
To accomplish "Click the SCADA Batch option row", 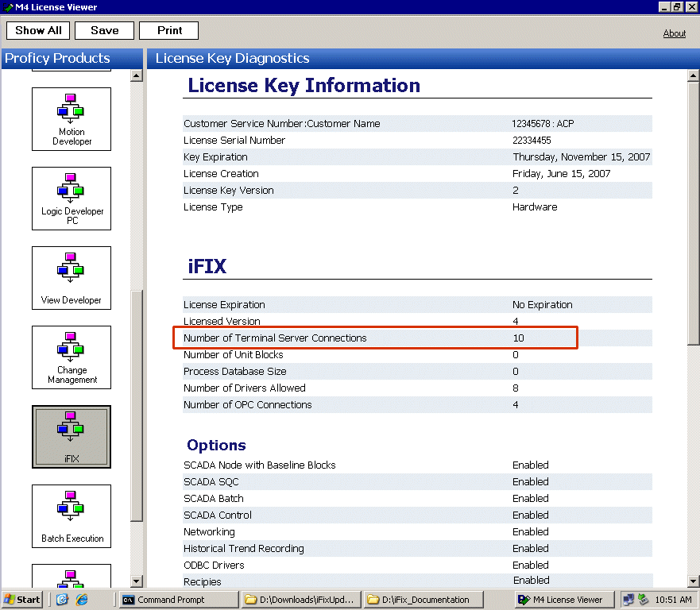I will (417, 499).
